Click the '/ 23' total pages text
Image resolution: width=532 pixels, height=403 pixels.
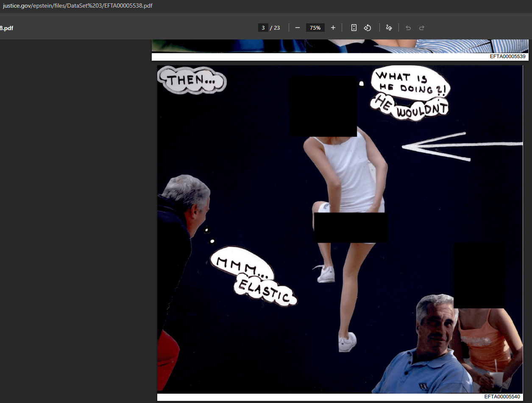(275, 28)
